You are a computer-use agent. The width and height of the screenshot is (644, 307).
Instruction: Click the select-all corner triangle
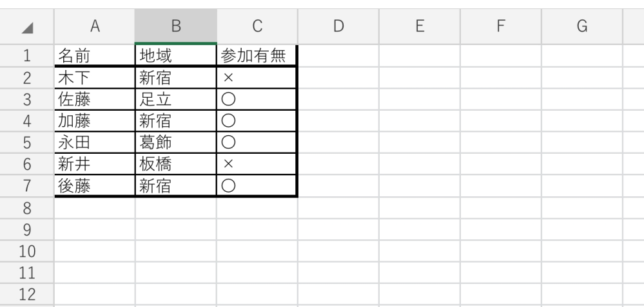pyautogui.click(x=26, y=26)
